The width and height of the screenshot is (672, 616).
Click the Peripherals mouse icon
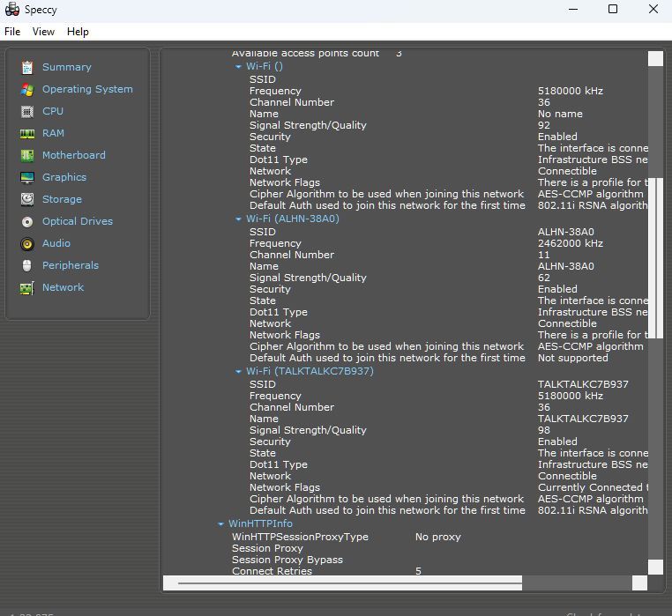pos(27,265)
